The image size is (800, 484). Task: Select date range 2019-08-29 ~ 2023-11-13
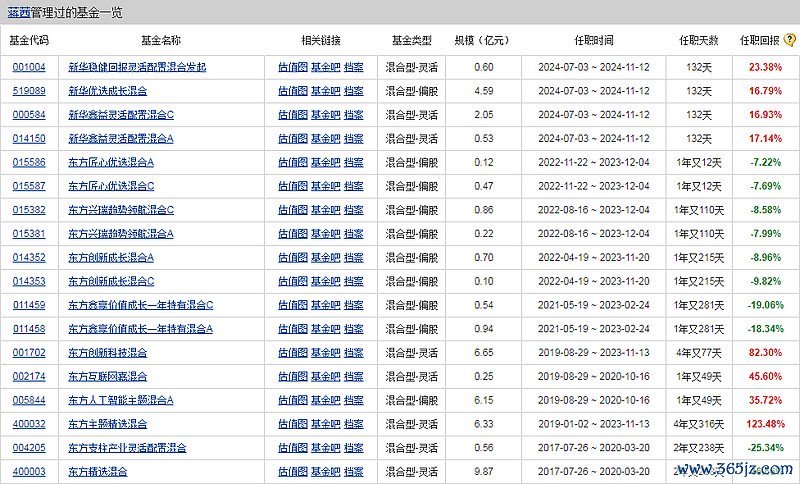[594, 352]
